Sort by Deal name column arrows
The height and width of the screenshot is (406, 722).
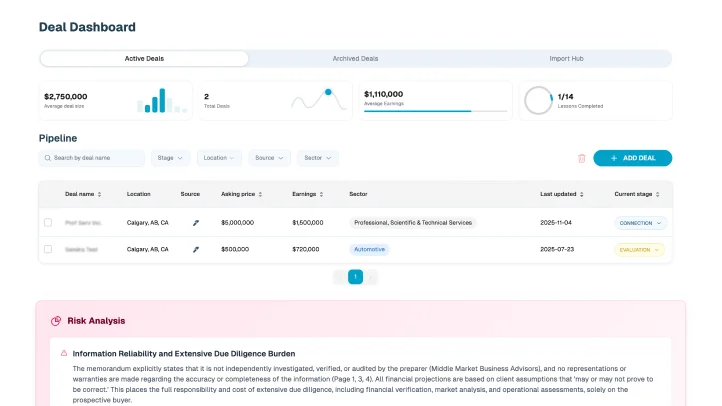tap(99, 194)
